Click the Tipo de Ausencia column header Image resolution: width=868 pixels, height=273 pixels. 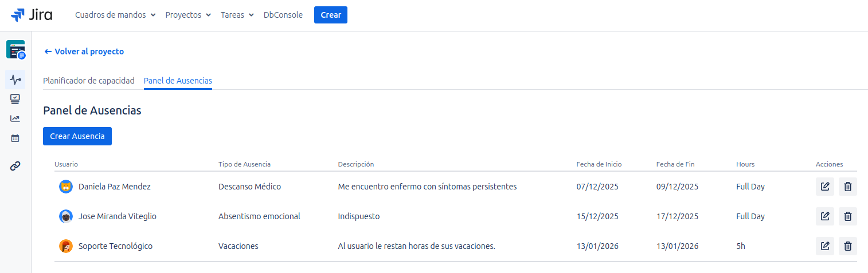[x=244, y=164]
